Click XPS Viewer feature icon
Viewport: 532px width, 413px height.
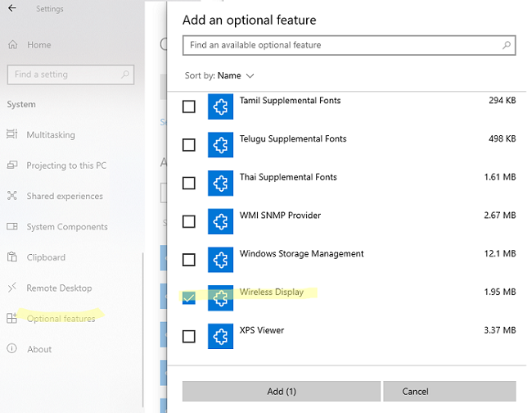(x=220, y=336)
